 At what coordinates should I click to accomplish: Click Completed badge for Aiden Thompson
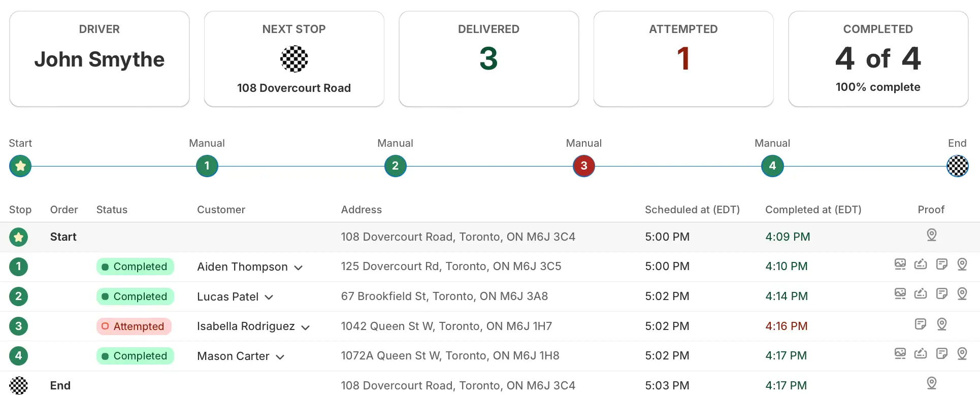pyautogui.click(x=135, y=267)
